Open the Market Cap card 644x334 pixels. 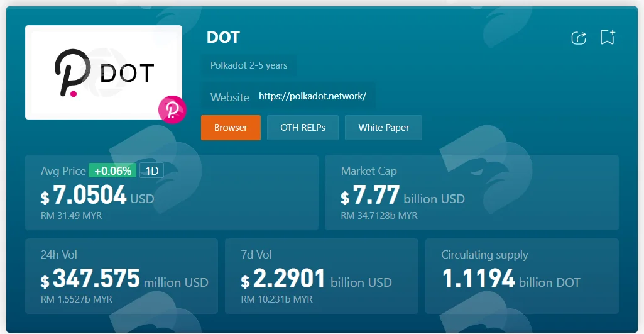click(x=472, y=192)
